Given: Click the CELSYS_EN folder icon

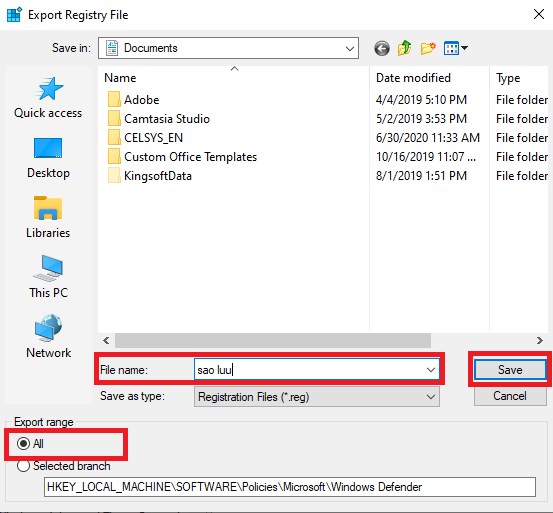Looking at the screenshot, I should (114, 138).
